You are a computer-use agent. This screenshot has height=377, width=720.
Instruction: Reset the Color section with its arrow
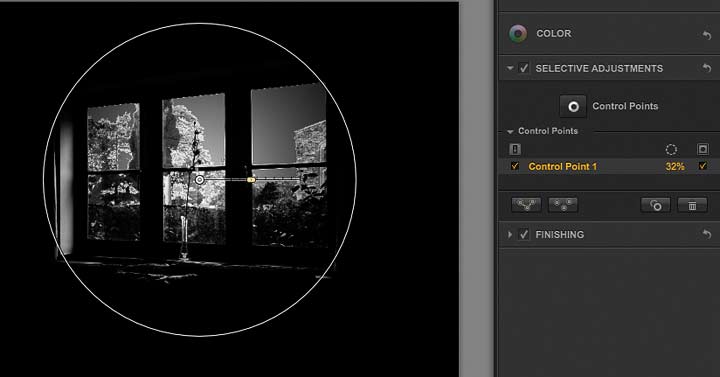tap(707, 34)
